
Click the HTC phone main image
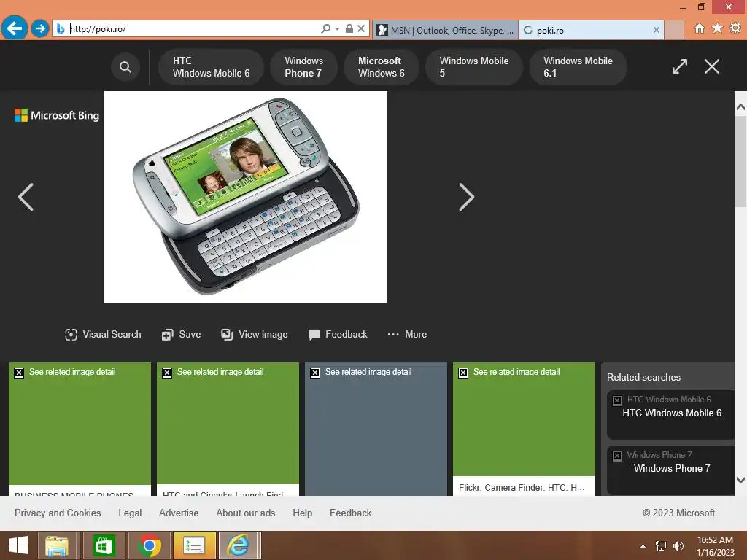pos(246,197)
